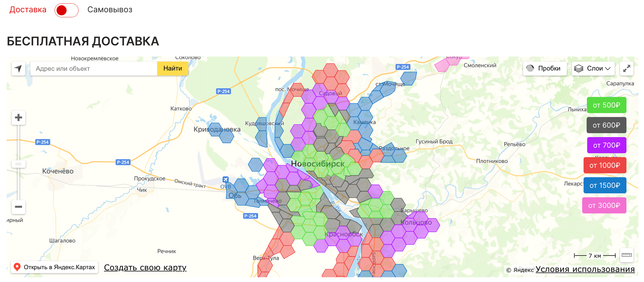Zoom in with the plus button

18,118
